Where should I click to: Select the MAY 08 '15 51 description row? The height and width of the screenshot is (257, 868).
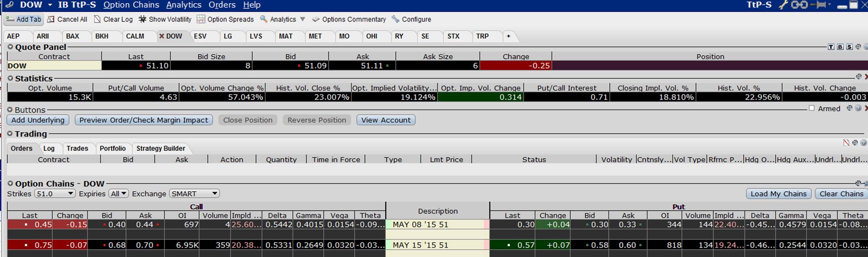438,224
